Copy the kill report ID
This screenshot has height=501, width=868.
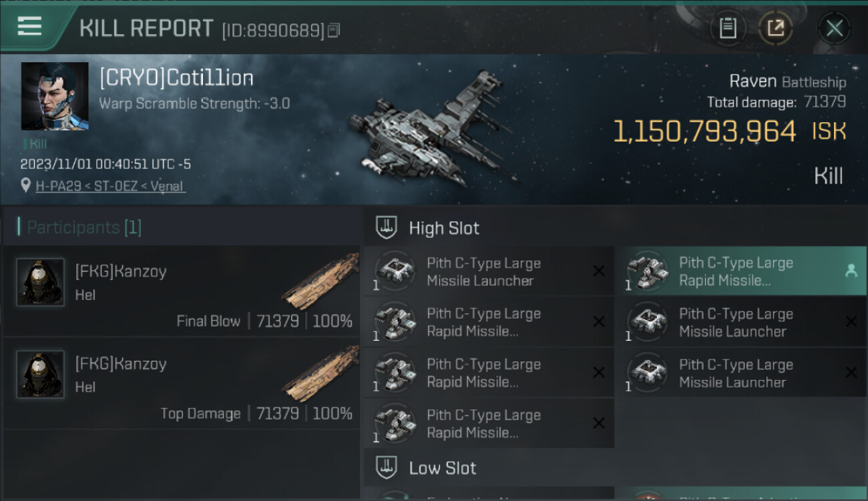click(334, 30)
